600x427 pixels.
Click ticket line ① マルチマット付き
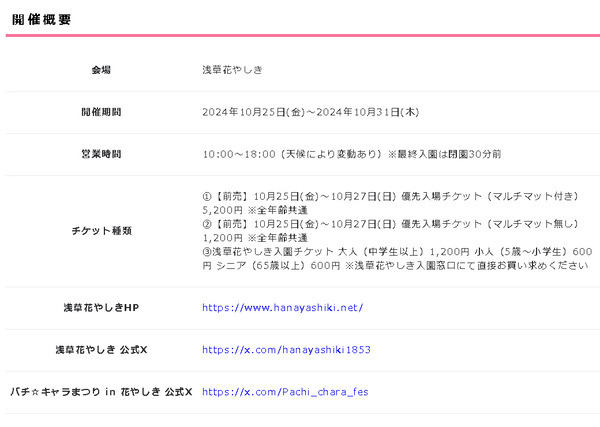coord(390,196)
